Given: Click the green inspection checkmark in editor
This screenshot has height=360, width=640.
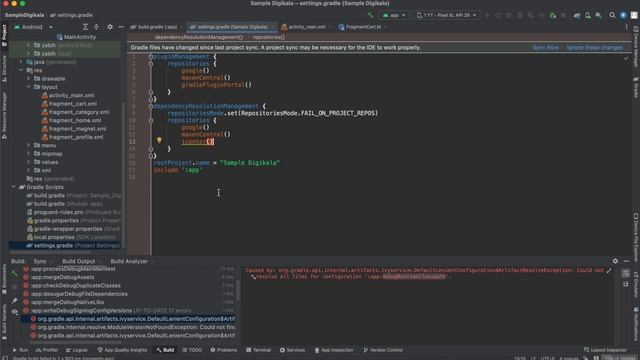Looking at the screenshot, I should pyautogui.click(x=626, y=58).
